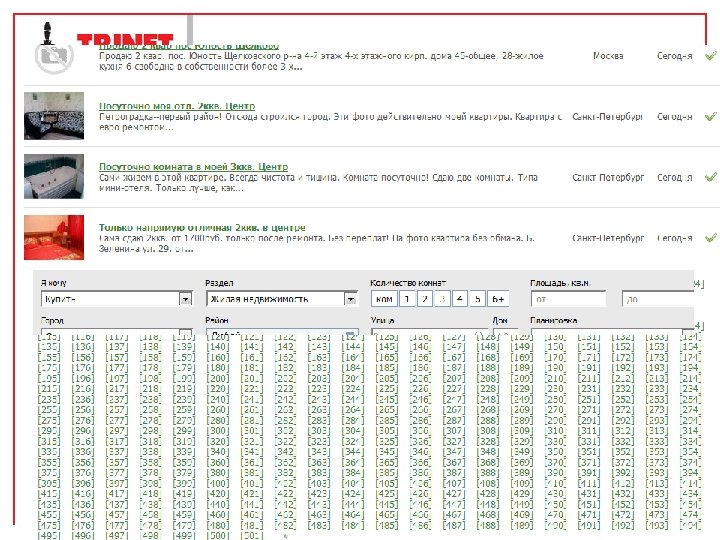Select 3 rooms option
The height and width of the screenshot is (540, 720).
tap(442, 299)
